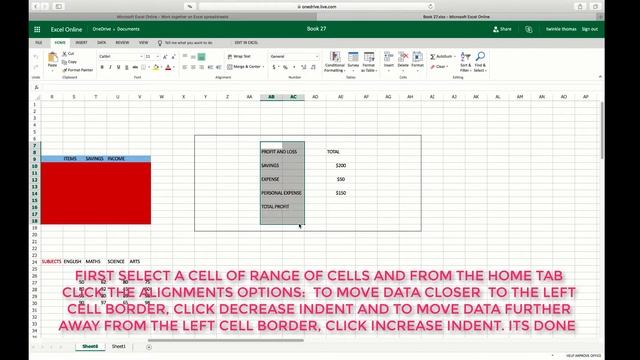The image size is (640, 360).
Task: Click the Share button
Action: [502, 29]
